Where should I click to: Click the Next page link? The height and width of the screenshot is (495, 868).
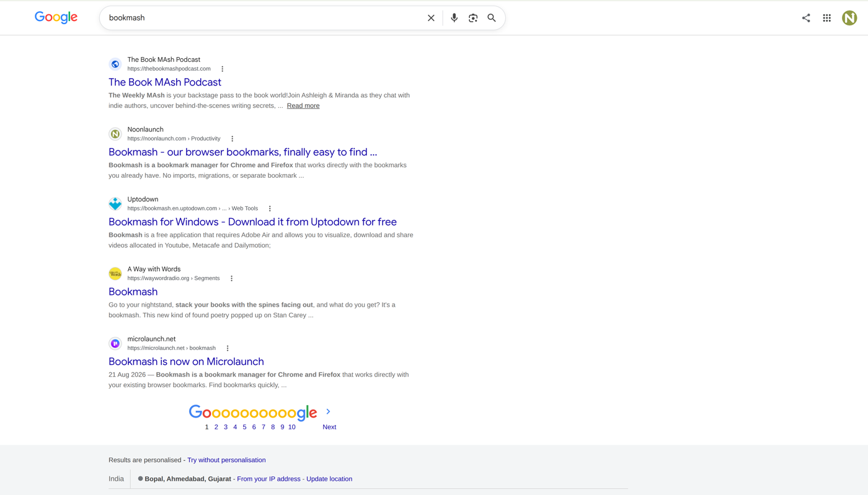[329, 427]
